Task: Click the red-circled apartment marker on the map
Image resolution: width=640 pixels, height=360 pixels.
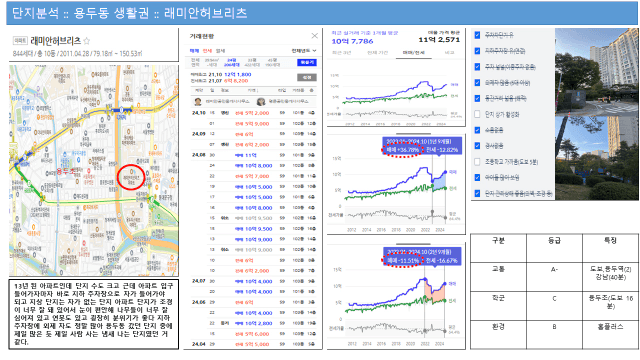Action: coord(131,177)
